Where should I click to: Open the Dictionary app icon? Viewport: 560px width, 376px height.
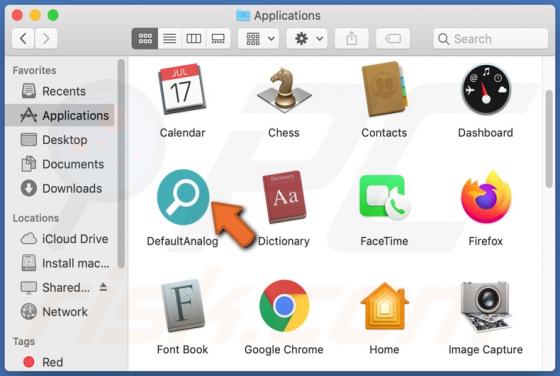[x=284, y=197]
